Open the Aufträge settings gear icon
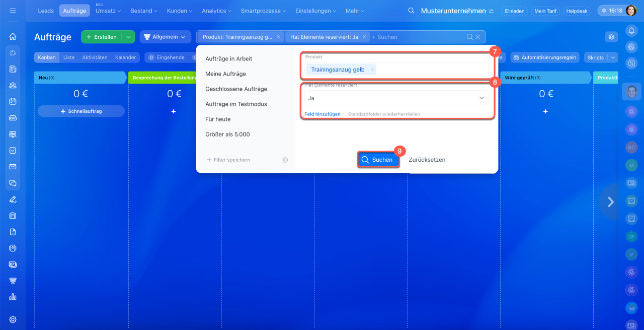644x330 pixels. 611,37
